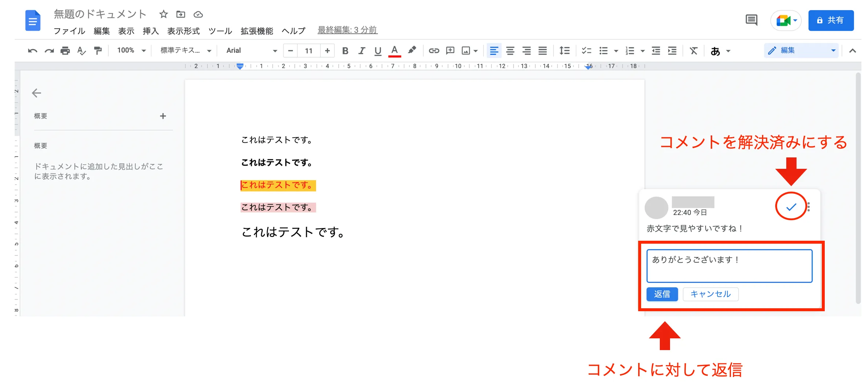Viewport: 868px width, 389px height.
Task: Decrease indent icon
Action: 656,51
